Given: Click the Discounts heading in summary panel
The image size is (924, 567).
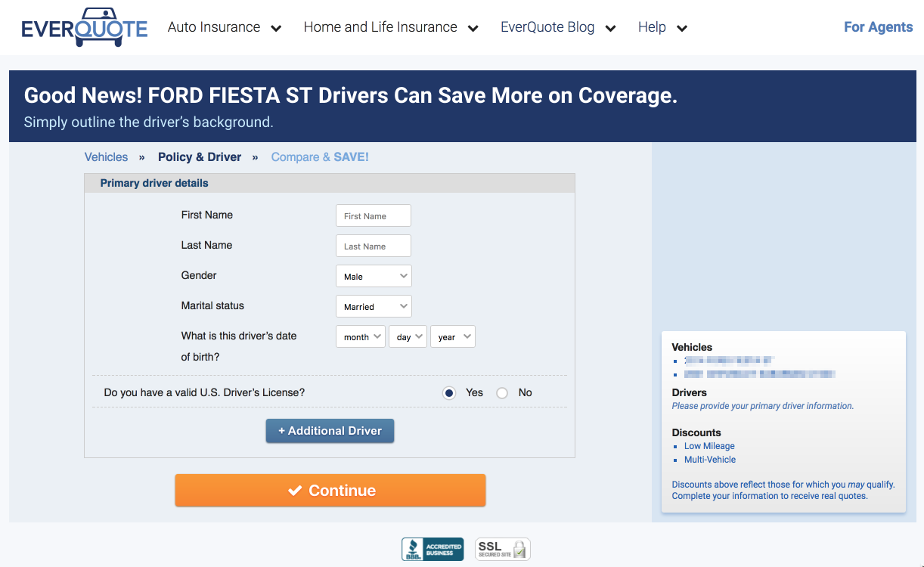Looking at the screenshot, I should (x=696, y=432).
